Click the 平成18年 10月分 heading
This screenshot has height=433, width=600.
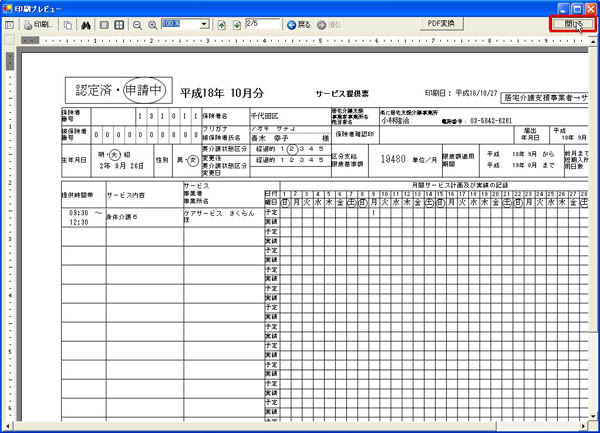pos(222,93)
